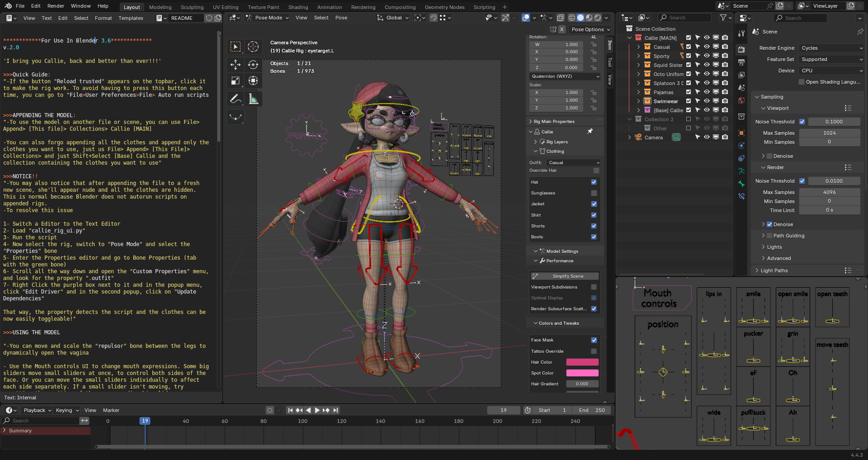Image resolution: width=868 pixels, height=460 pixels.
Task: Uncheck the Hat clothing checkbox
Action: coord(594,182)
